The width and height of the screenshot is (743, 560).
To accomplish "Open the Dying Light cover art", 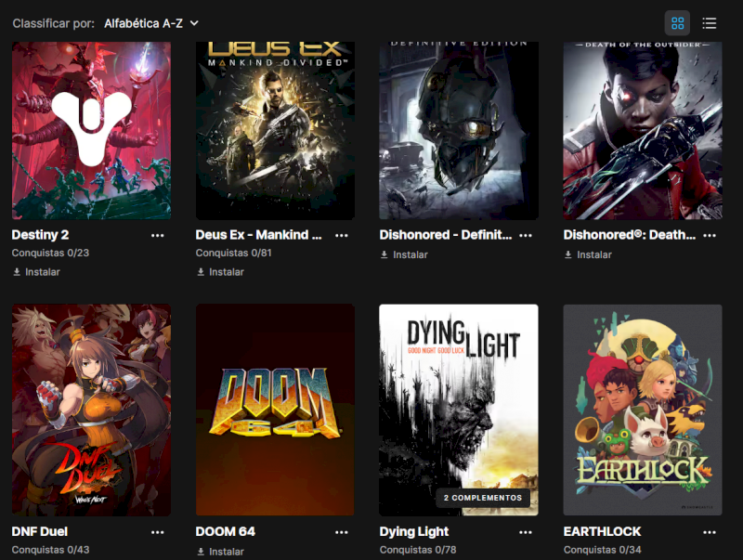I will pyautogui.click(x=459, y=410).
